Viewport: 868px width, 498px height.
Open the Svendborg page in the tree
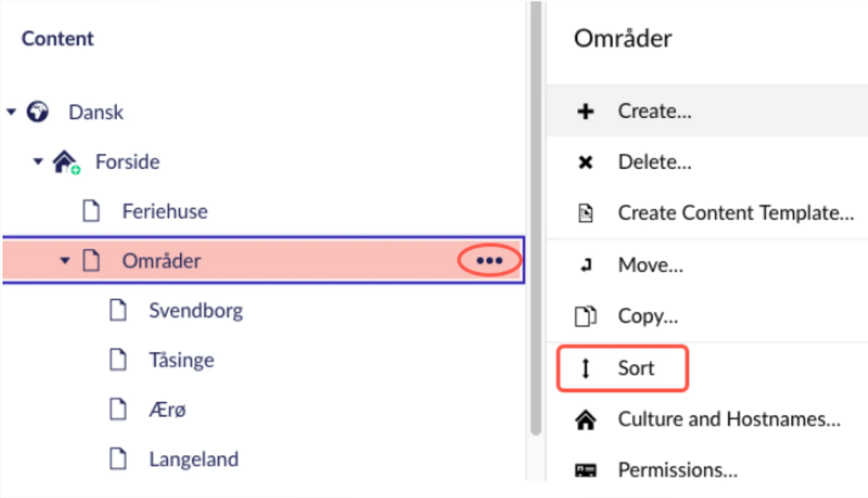[x=196, y=311]
